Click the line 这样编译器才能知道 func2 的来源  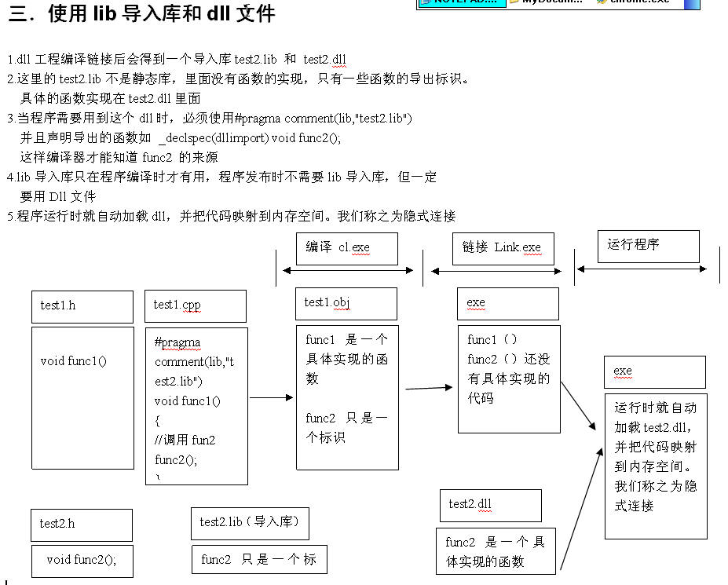coord(119,157)
